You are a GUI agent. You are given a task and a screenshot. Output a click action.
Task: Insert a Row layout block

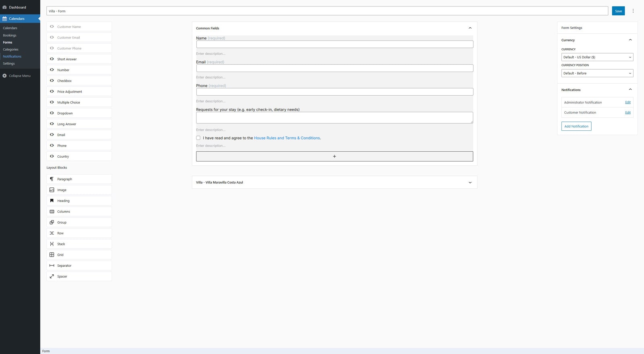tap(79, 233)
